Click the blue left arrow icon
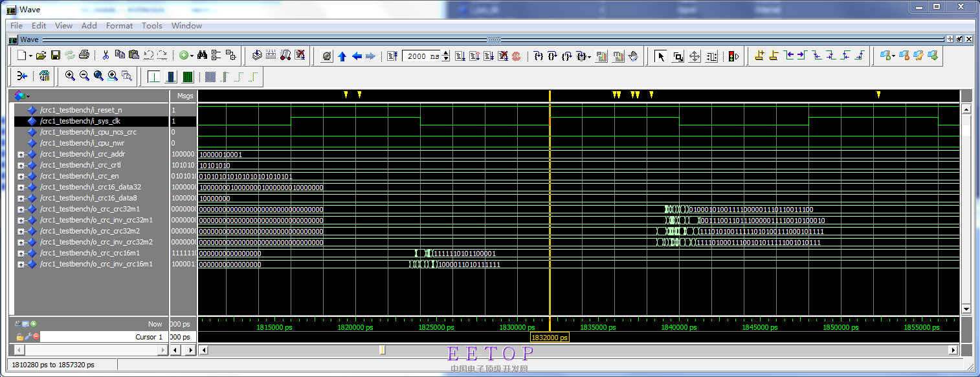The image size is (980, 377). pos(357,56)
